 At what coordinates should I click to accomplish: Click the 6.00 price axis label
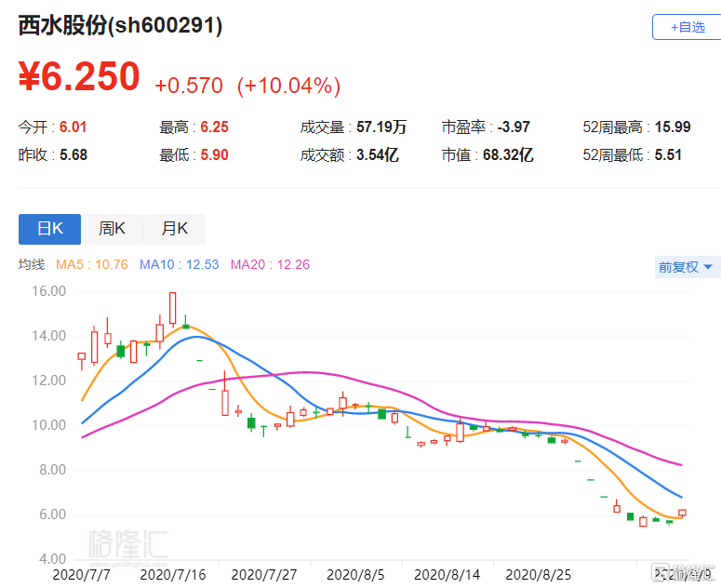[52, 514]
